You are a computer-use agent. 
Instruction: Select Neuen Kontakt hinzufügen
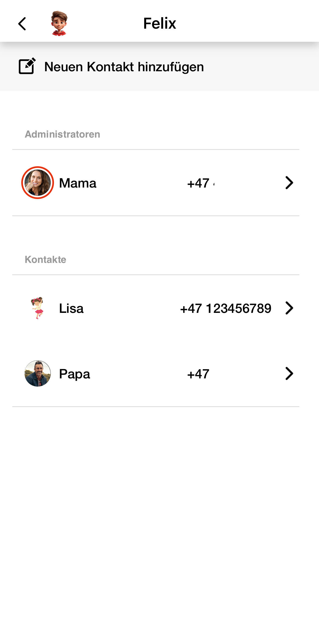[124, 67]
